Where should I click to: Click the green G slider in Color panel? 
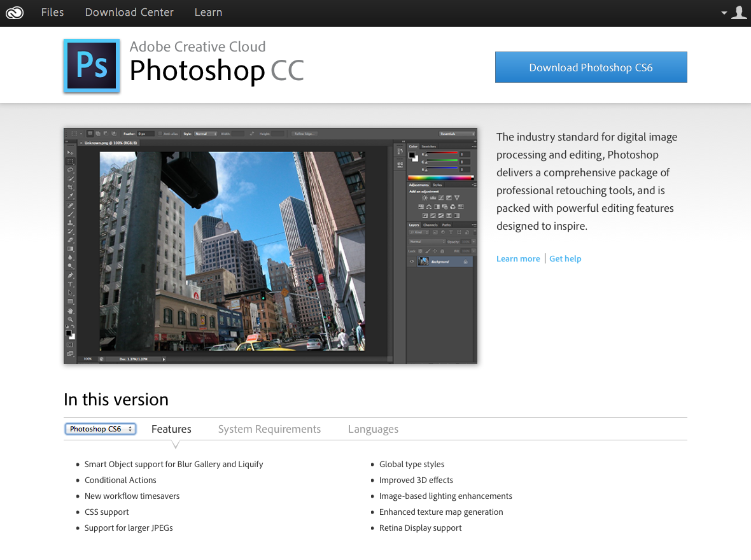click(x=442, y=160)
